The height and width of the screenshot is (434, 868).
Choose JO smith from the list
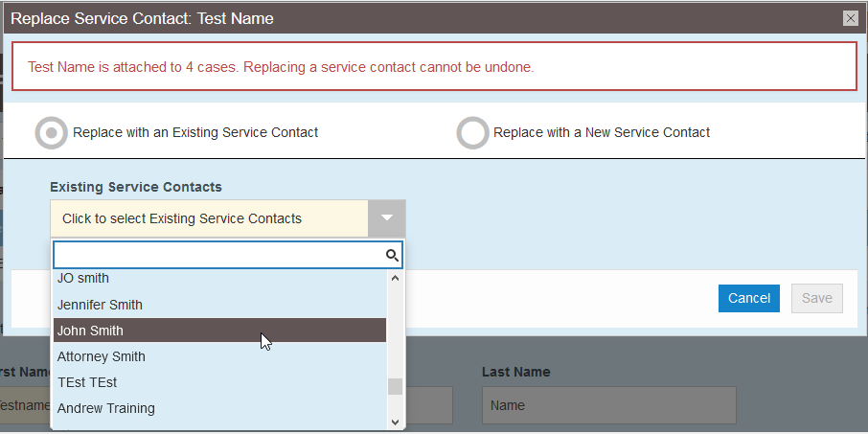click(219, 279)
